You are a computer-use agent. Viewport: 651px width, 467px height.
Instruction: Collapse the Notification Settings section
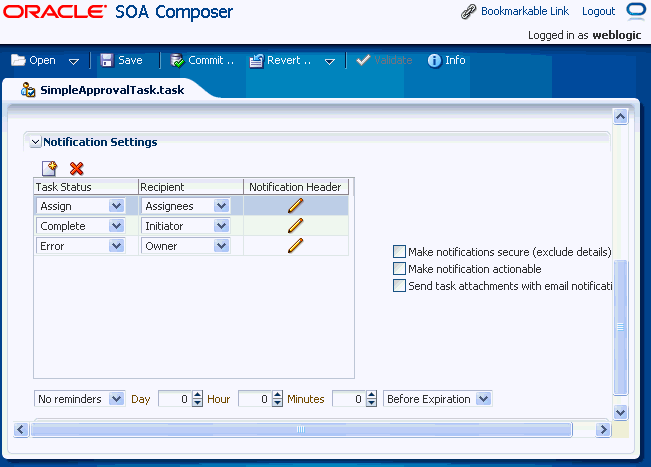(x=36, y=142)
